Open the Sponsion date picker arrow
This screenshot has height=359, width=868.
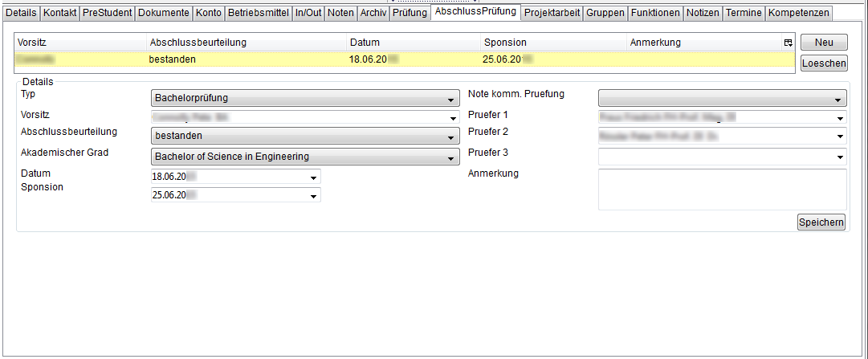(313, 195)
